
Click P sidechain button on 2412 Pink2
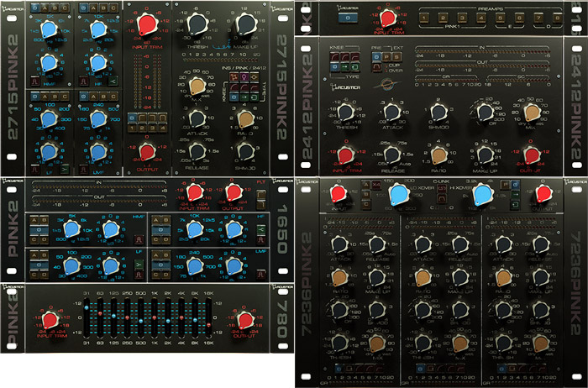(386, 57)
